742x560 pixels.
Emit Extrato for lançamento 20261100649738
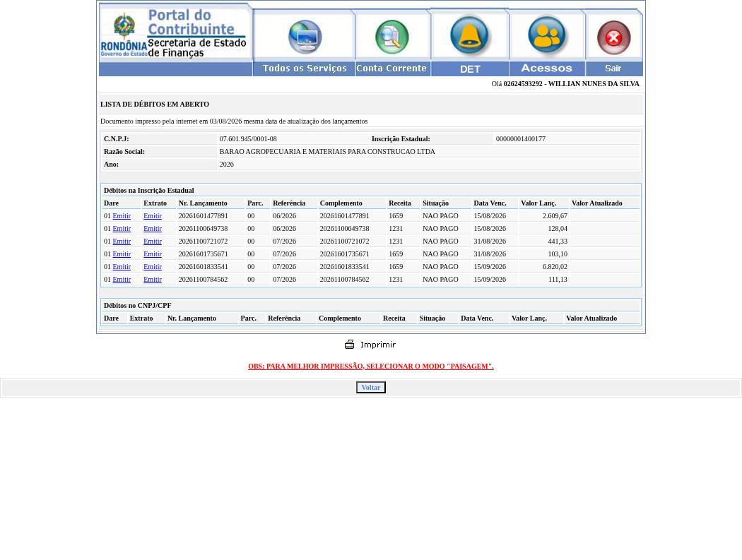153,228
